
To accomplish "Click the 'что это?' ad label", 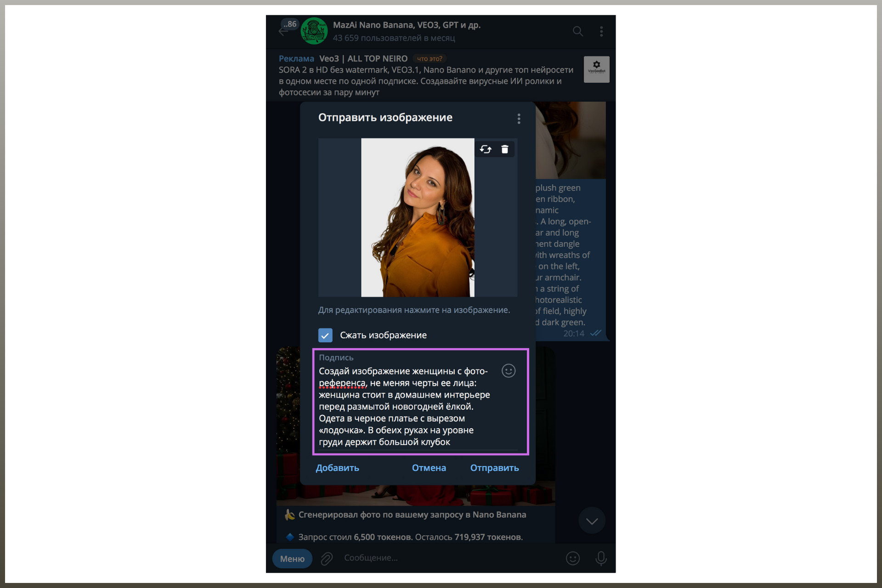I will pos(429,59).
